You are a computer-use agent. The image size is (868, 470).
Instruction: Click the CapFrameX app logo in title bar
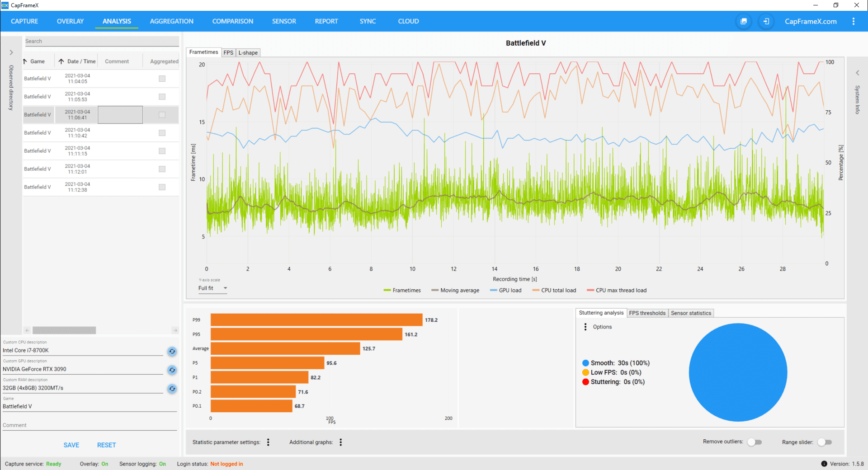(x=5, y=5)
